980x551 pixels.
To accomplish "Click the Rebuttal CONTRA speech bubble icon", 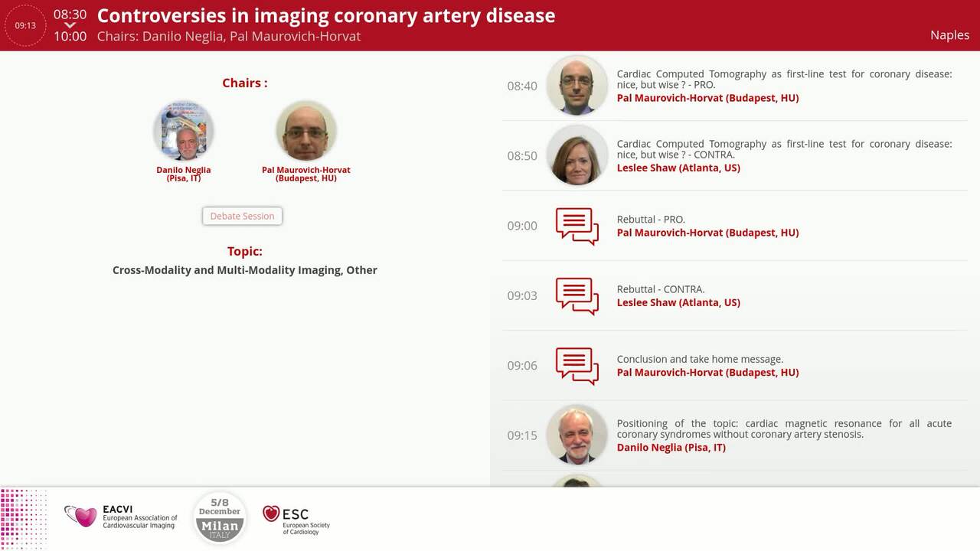I will (577, 296).
